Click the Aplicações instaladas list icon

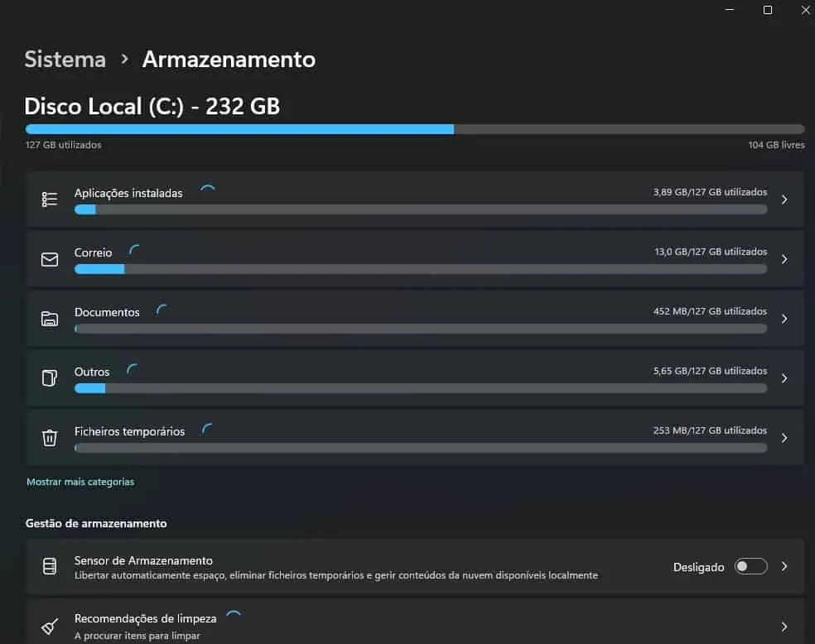click(x=50, y=199)
